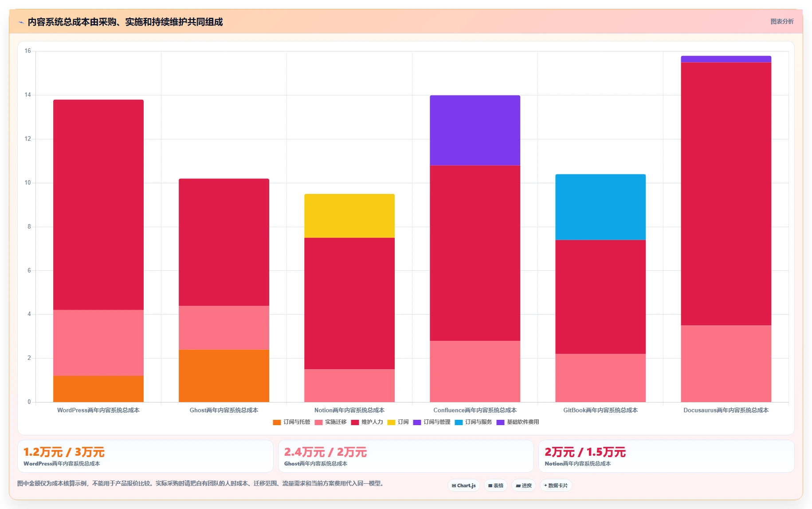The height and width of the screenshot is (509, 812).
Task: Click the footnote starting 图中金额仅为成本核算示例
Action: coord(201,483)
